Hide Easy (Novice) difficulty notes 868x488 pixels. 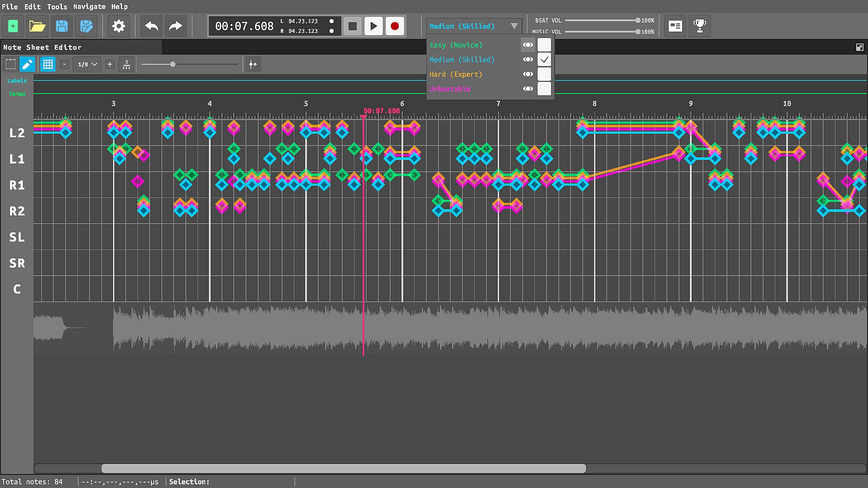(x=528, y=45)
